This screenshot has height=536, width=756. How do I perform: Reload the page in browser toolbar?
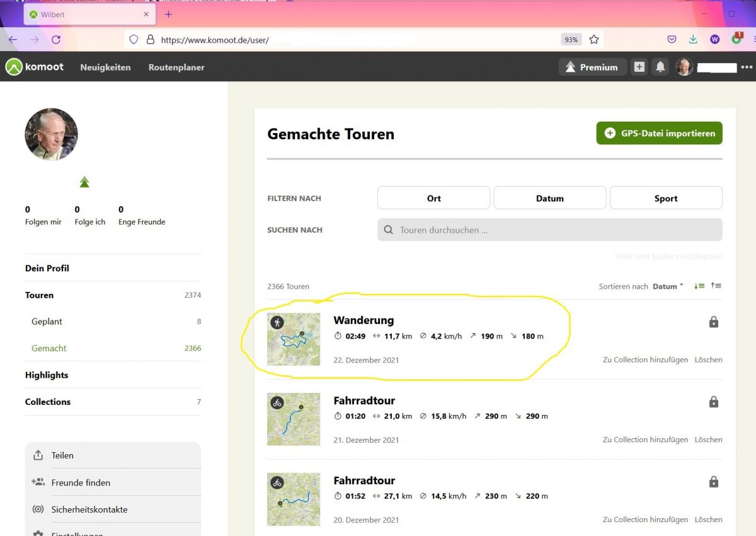55,39
